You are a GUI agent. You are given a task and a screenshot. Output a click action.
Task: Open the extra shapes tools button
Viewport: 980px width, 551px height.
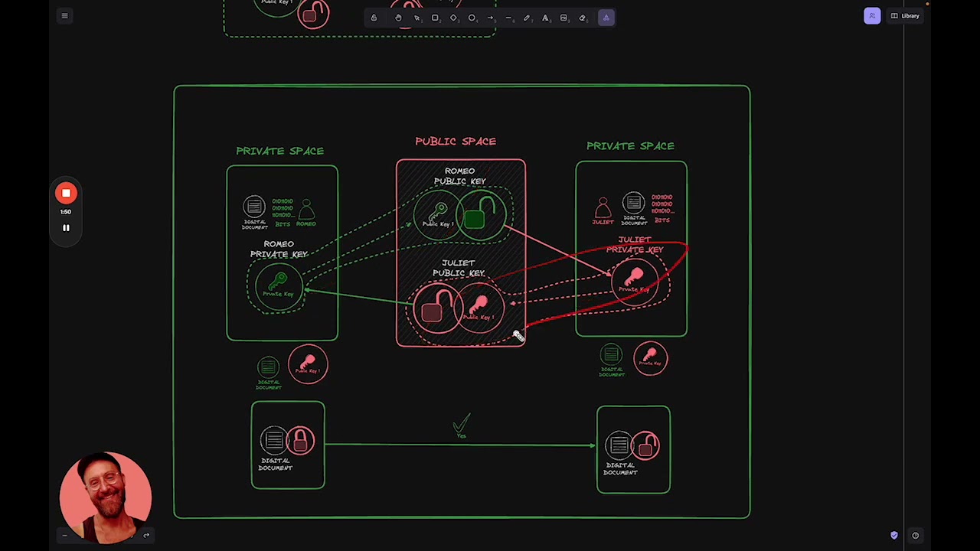[606, 18]
